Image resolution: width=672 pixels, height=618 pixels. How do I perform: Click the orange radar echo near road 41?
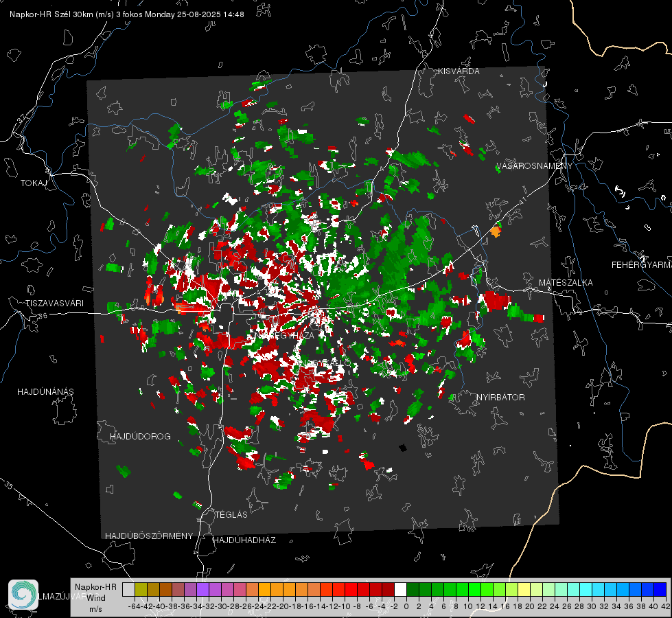(496, 231)
